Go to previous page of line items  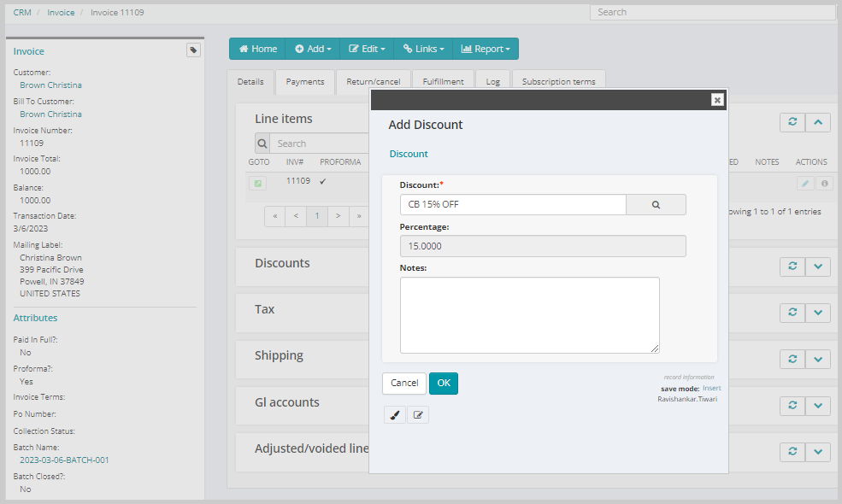tap(296, 216)
